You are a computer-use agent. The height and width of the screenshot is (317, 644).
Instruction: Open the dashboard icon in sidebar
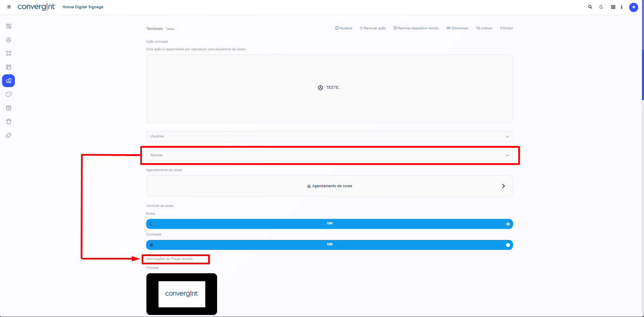coord(9,26)
